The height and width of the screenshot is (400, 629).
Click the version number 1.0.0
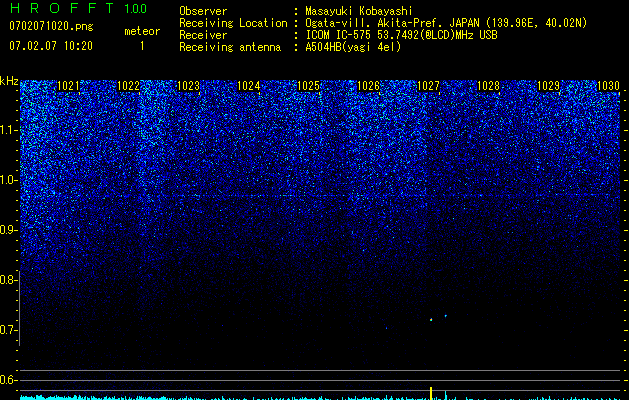tap(136, 9)
